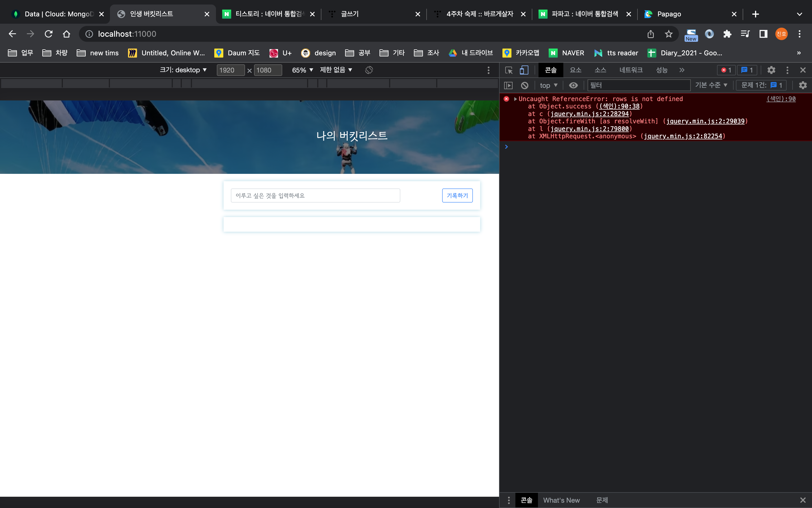Open the 문제 drawer tab
This screenshot has height=508, width=812.
point(602,500)
